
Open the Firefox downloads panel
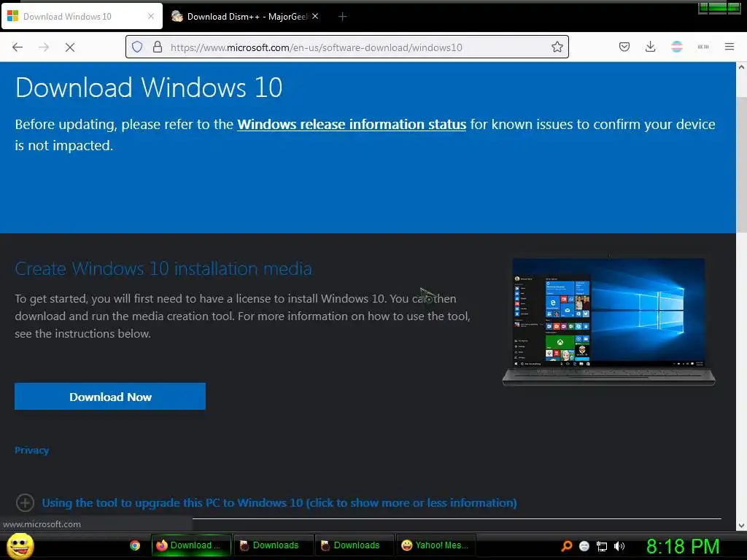point(650,47)
